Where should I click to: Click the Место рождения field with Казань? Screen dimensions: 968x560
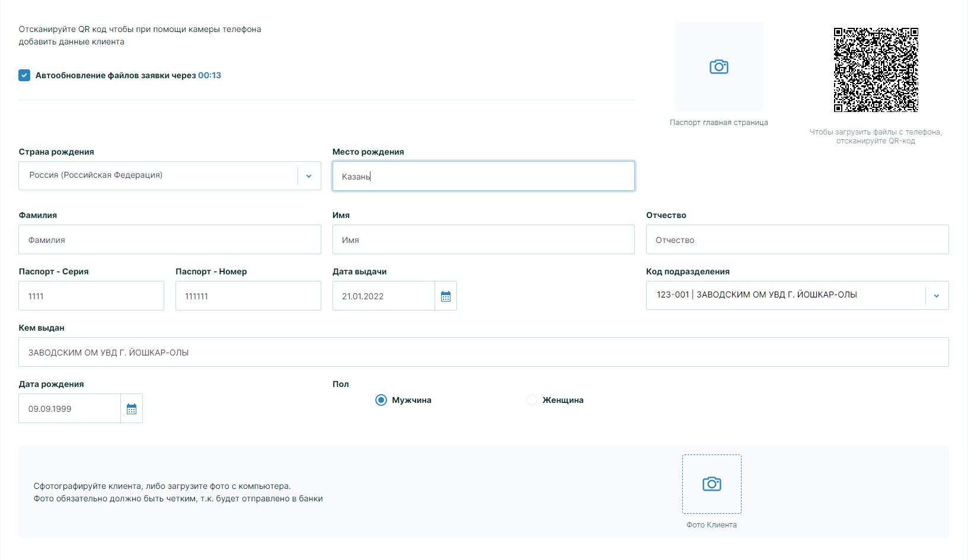pos(483,176)
